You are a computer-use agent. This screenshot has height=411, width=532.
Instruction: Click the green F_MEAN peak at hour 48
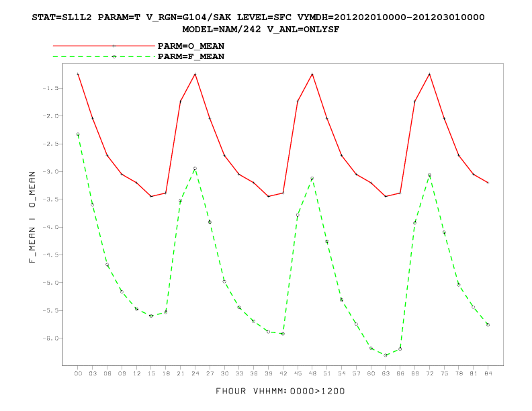pos(312,179)
